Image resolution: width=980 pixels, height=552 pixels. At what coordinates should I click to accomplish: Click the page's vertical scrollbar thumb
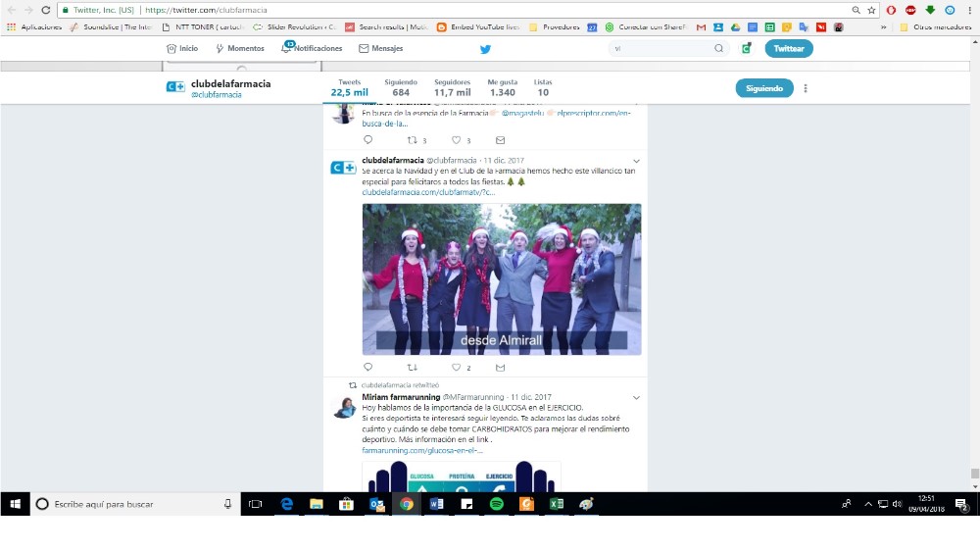click(x=974, y=473)
